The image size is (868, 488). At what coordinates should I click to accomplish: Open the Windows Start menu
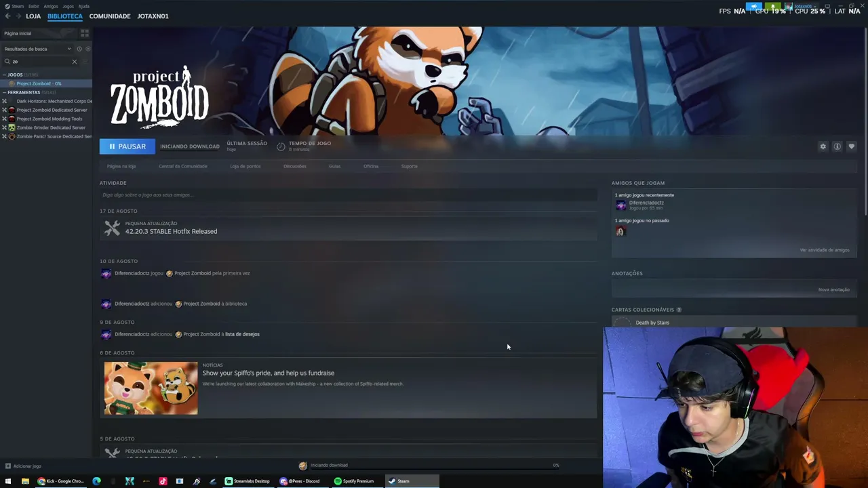point(8,481)
